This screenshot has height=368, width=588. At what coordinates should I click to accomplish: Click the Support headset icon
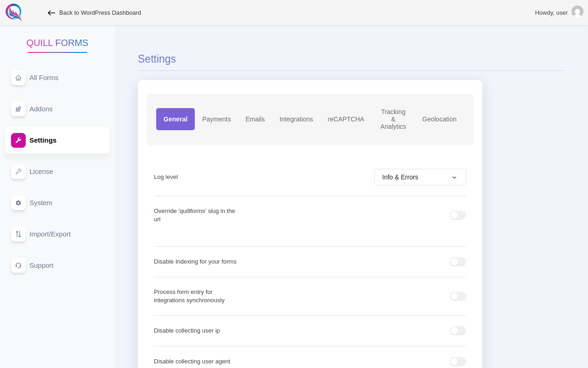(18, 265)
